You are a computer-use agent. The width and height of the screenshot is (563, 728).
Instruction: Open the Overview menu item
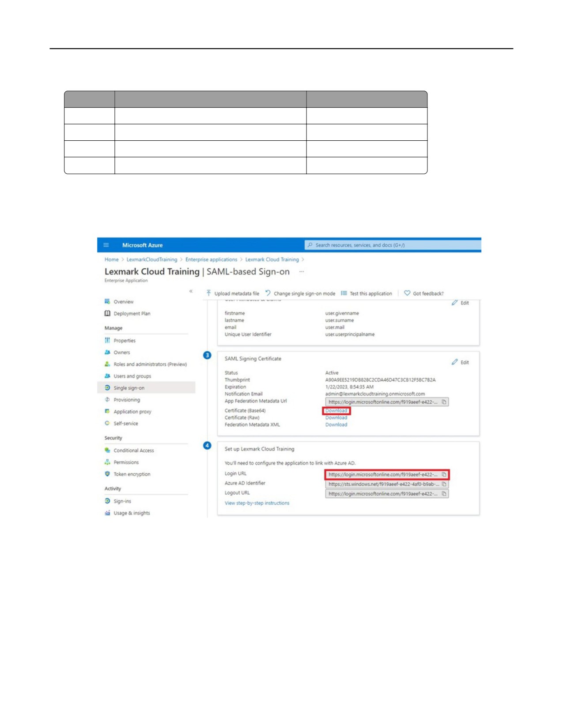click(x=123, y=302)
